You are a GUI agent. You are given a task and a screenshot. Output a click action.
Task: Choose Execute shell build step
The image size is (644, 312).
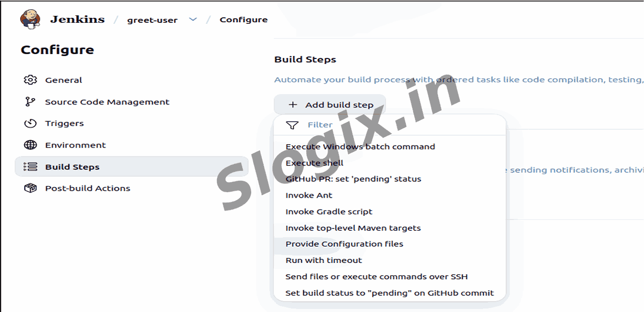click(314, 163)
